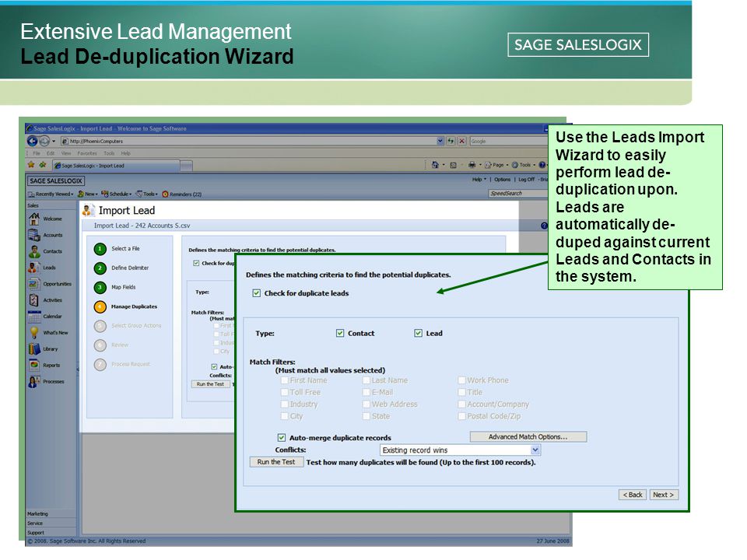Tick the Work Phone match filter
The width and height of the screenshot is (747, 560).
coord(461,380)
